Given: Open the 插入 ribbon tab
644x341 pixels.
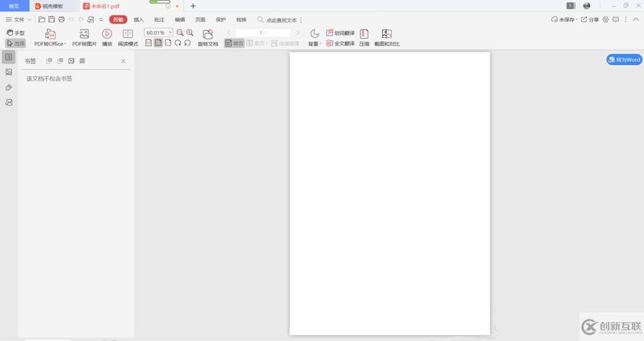Looking at the screenshot, I should click(139, 20).
